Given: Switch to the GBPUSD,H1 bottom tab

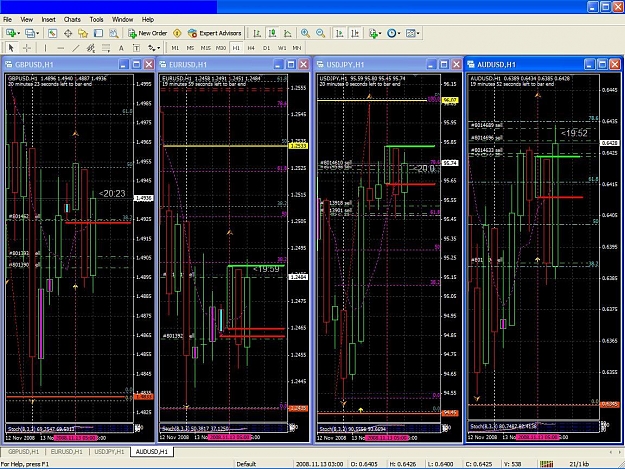Looking at the screenshot, I should pyautogui.click(x=24, y=452).
